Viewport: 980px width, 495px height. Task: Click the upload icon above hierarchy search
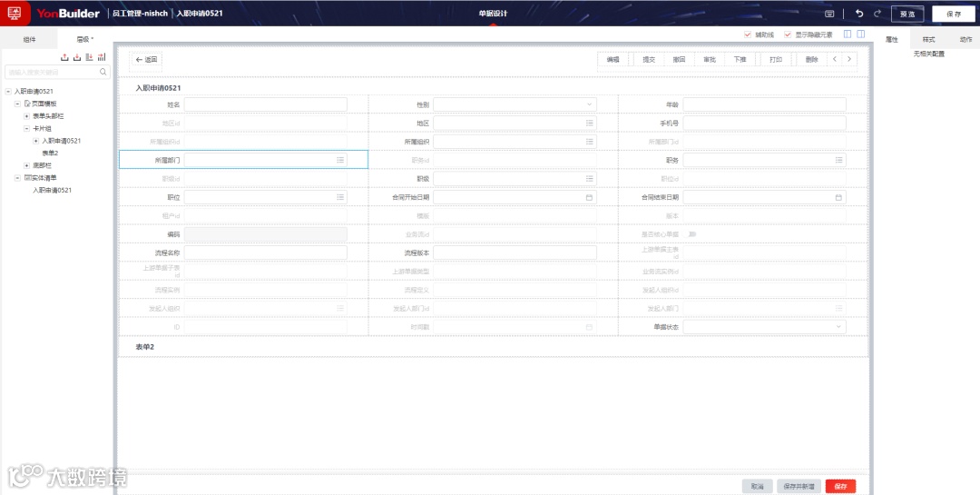point(64,57)
